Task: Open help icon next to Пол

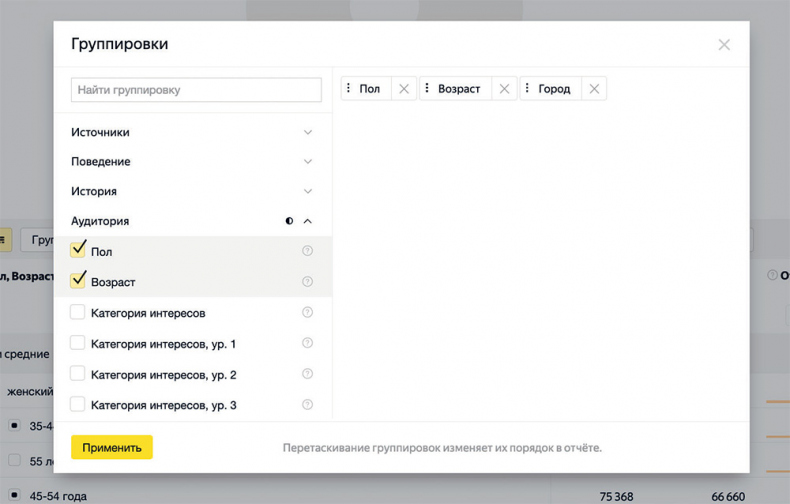Action: 307,251
